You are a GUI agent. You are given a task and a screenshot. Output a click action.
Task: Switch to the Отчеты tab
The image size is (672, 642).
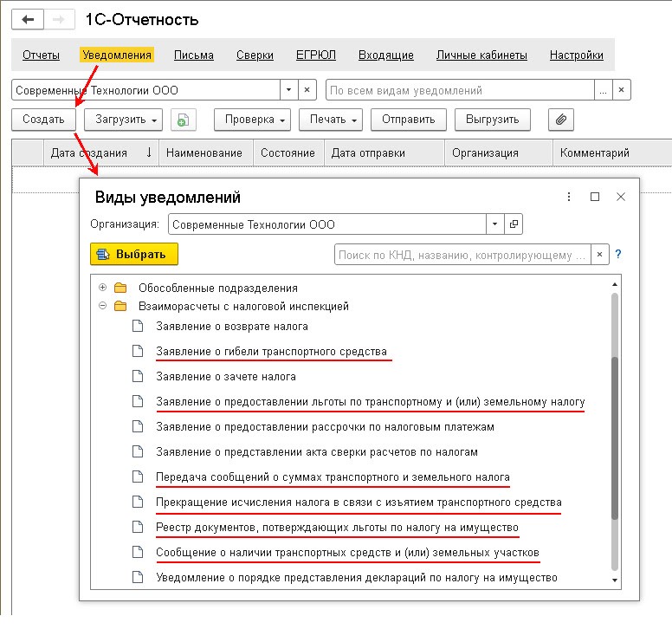41,55
